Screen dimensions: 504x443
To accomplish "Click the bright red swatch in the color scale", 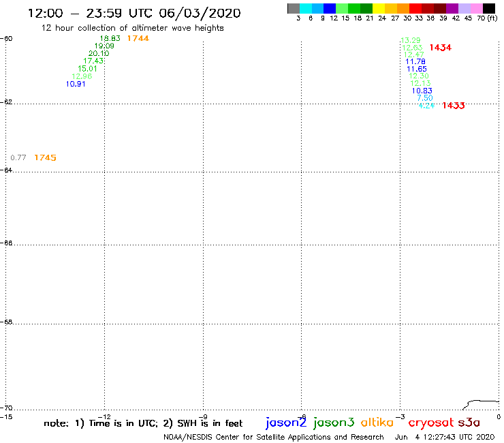I will pos(415,8).
